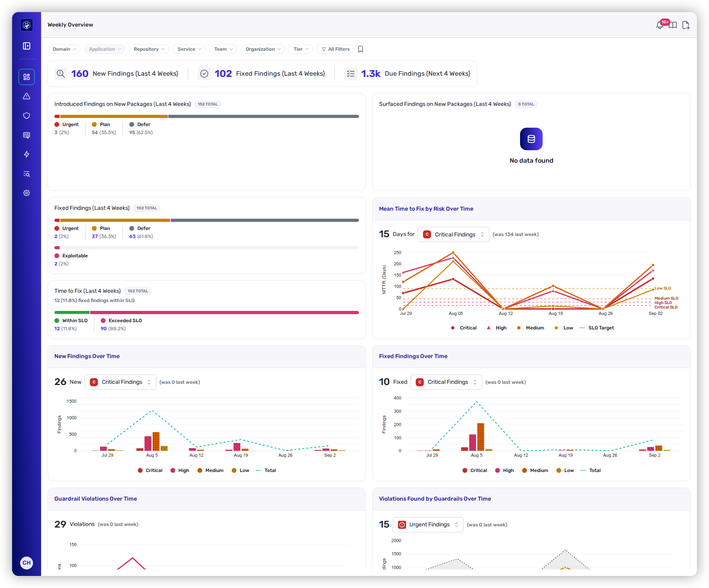Toggle Total series in New Findings Over Time legend
709x588 pixels.
pyautogui.click(x=266, y=470)
